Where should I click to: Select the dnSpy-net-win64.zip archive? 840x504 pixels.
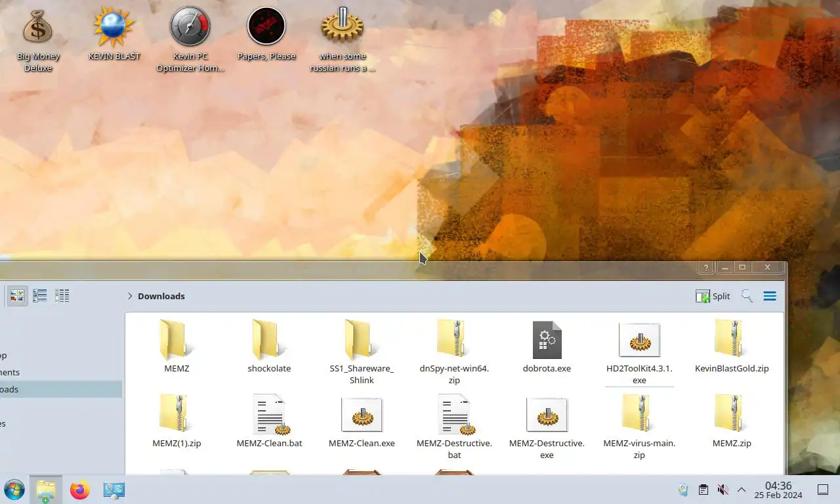[x=454, y=352]
